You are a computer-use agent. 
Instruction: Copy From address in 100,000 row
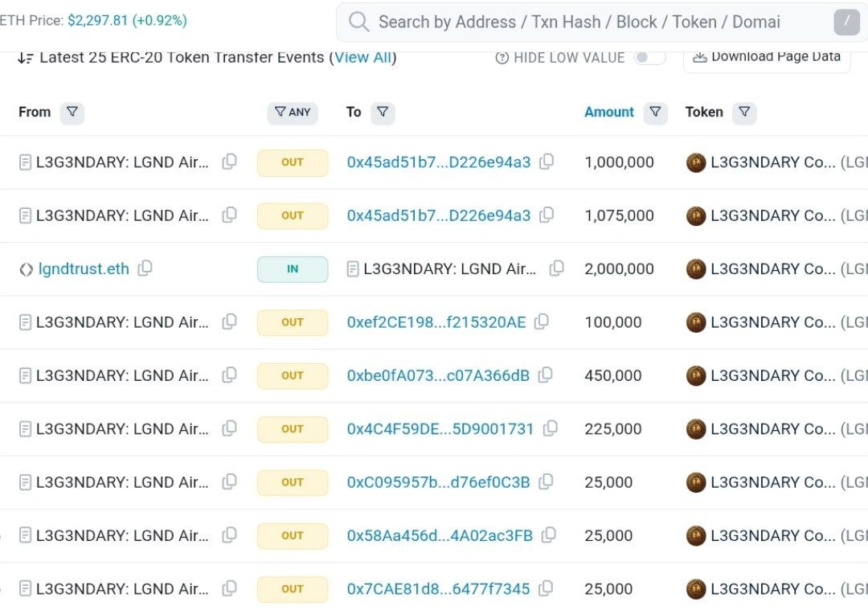229,321
